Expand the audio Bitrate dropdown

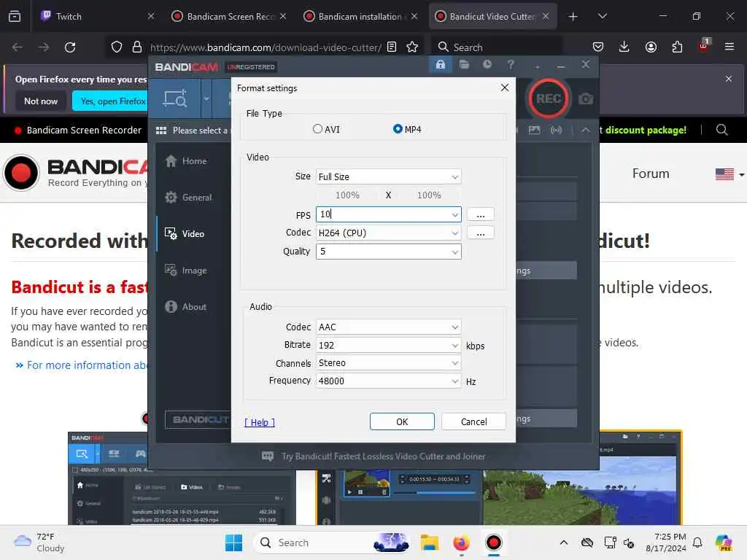click(455, 345)
